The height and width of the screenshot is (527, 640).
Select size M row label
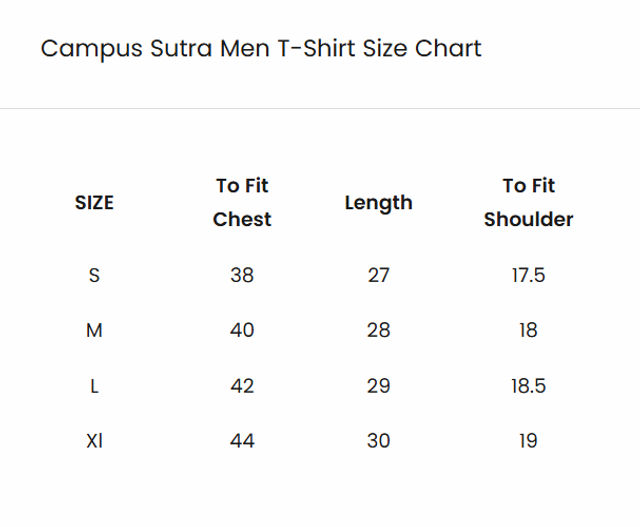(94, 330)
